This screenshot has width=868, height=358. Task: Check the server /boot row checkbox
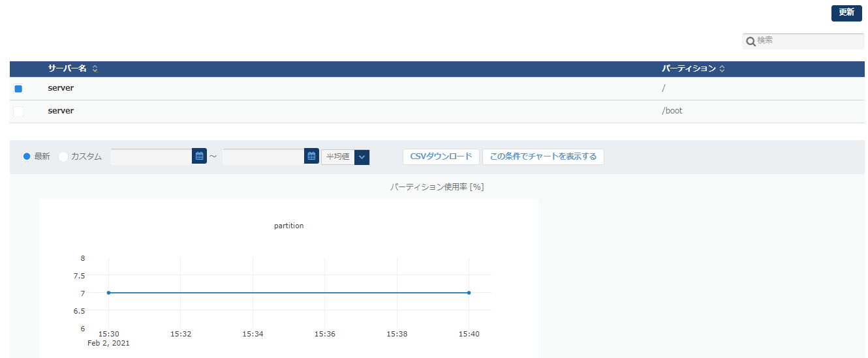pos(18,112)
